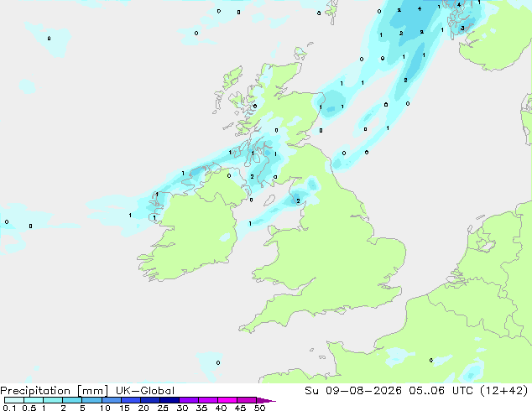Click the '15' legend scale number
The width and height of the screenshot is (532, 411).
(124, 408)
